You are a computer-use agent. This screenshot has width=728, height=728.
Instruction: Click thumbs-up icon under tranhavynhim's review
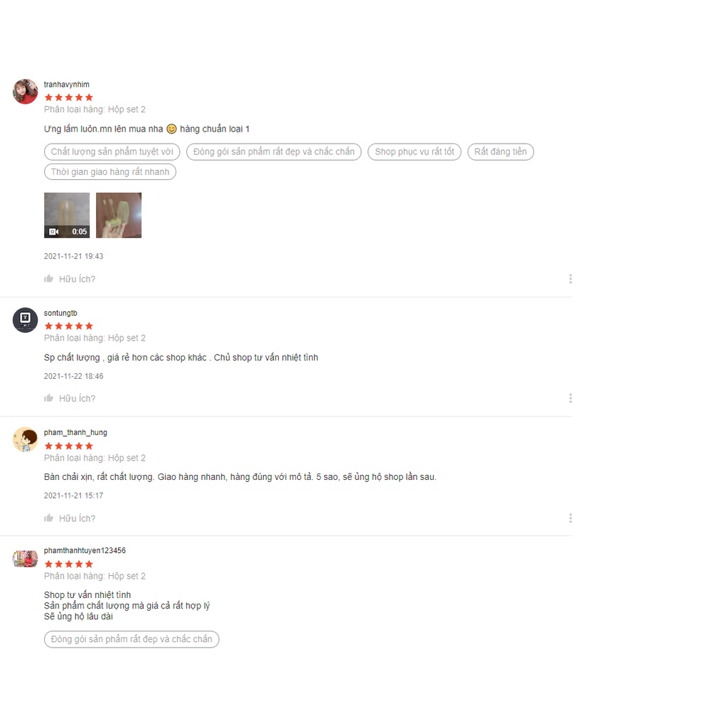48,279
